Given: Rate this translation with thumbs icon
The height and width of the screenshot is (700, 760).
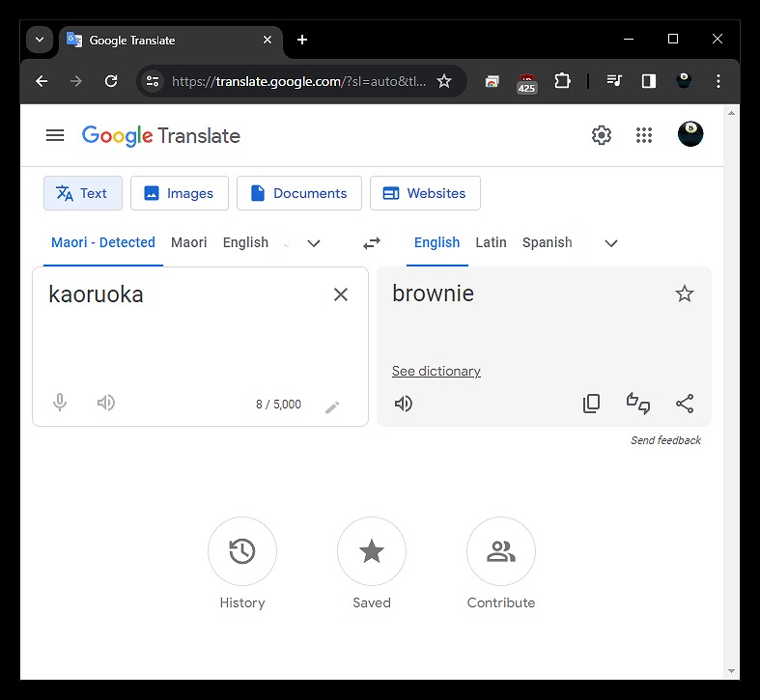Looking at the screenshot, I should pos(638,404).
